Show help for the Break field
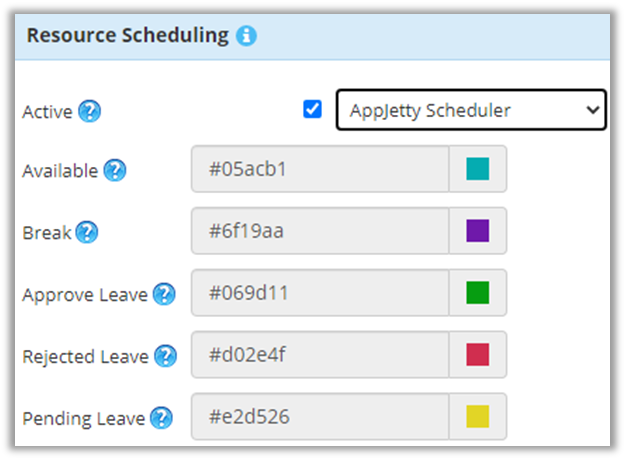 87,233
